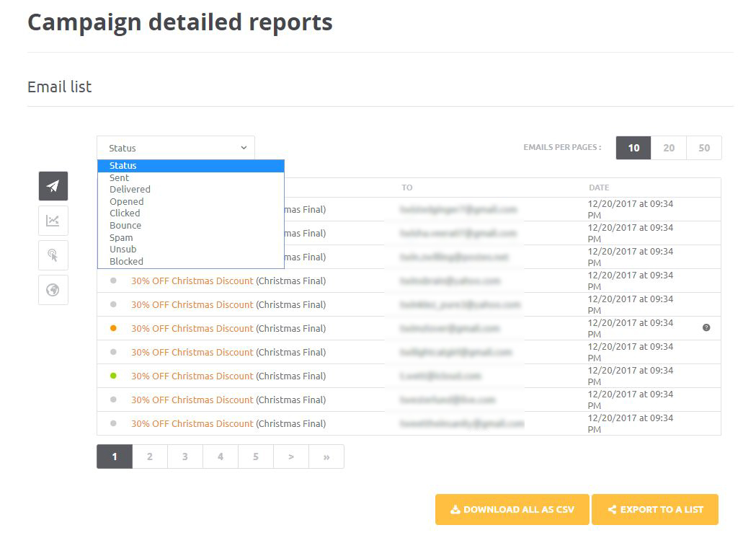
Task: Choose the highlighted Status option
Action: pos(191,165)
